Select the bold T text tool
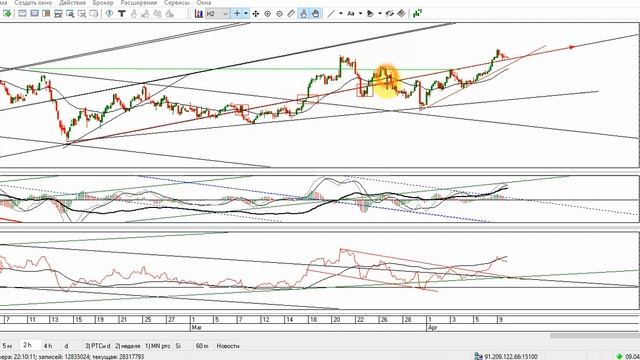The image size is (640, 360). (x=121, y=13)
